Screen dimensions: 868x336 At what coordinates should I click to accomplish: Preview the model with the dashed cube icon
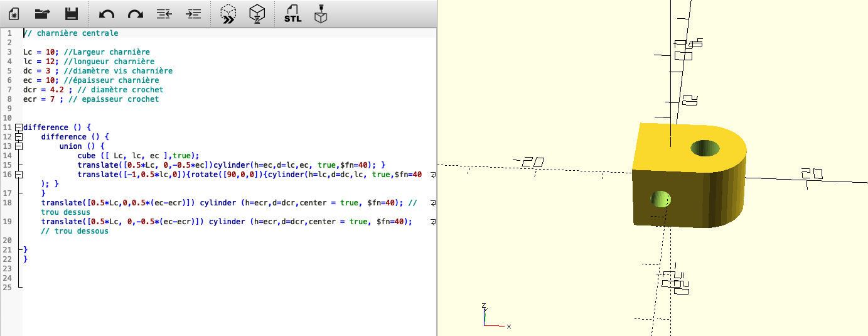228,14
